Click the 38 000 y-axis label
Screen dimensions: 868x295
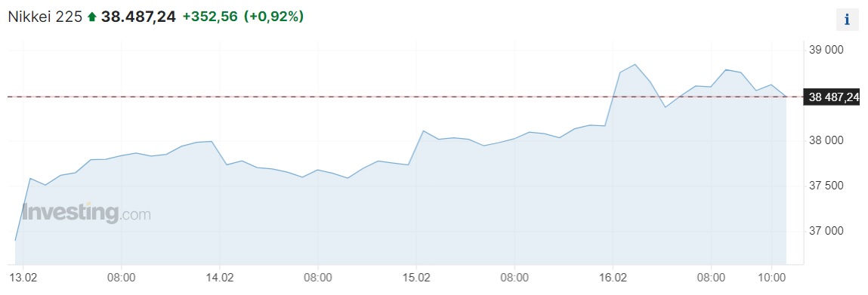click(826, 141)
